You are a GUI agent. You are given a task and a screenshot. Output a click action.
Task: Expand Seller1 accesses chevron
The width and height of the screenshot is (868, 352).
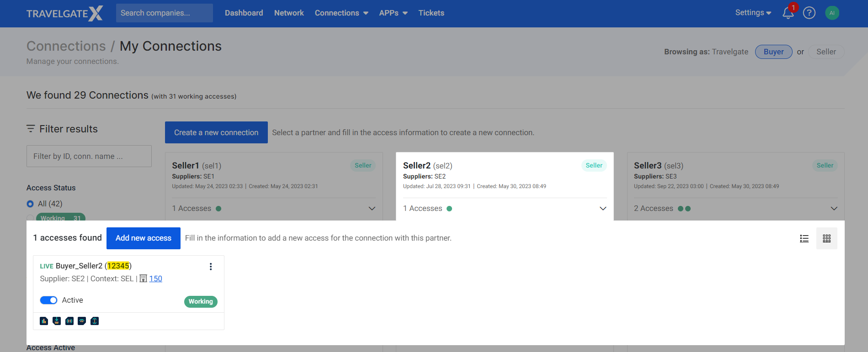coord(372,209)
